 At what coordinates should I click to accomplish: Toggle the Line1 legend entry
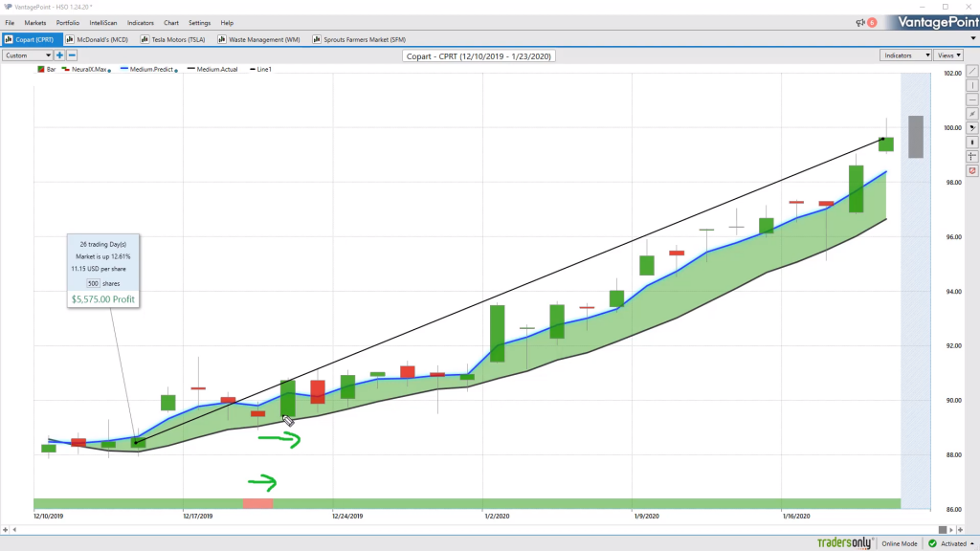(260, 69)
